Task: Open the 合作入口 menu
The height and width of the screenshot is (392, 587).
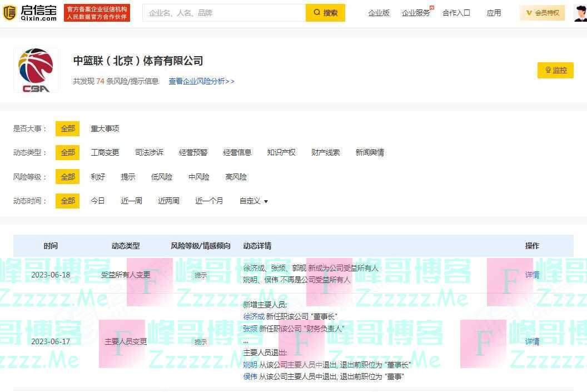Action: 456,12
